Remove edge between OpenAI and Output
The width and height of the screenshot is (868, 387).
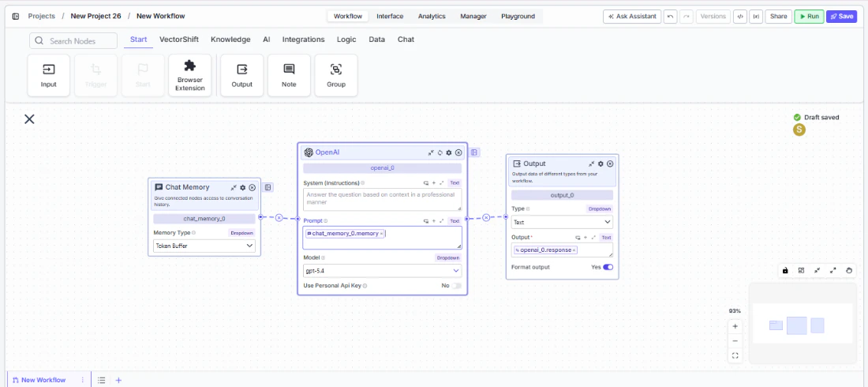tap(486, 218)
